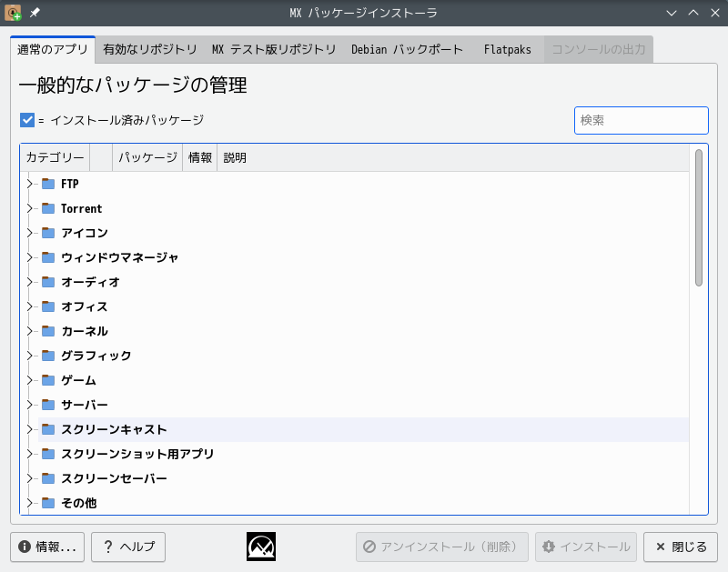Click the スクリーンキャスト folder icon
728x572 pixels.
pyautogui.click(x=48, y=429)
